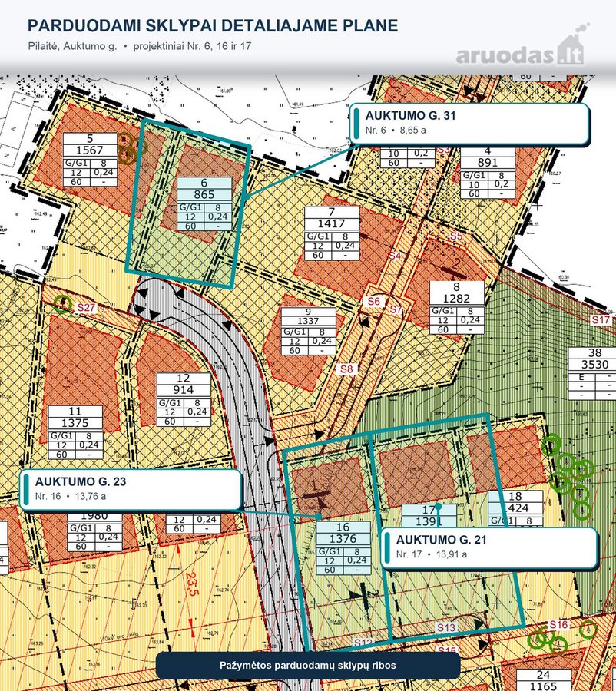The height and width of the screenshot is (691, 616).
Task: Select the plot 9 table showing 1337
Action: coord(308,331)
